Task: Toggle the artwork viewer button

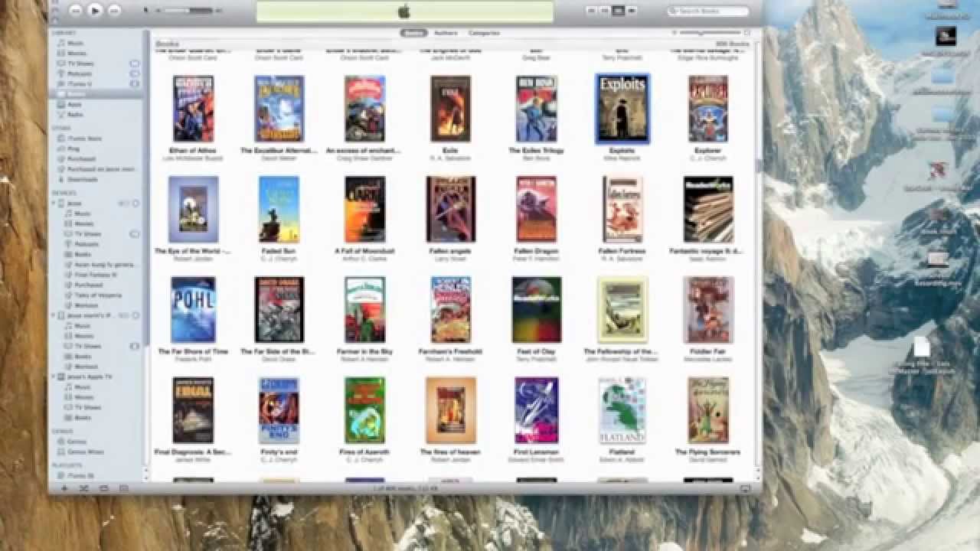Action: (x=124, y=488)
